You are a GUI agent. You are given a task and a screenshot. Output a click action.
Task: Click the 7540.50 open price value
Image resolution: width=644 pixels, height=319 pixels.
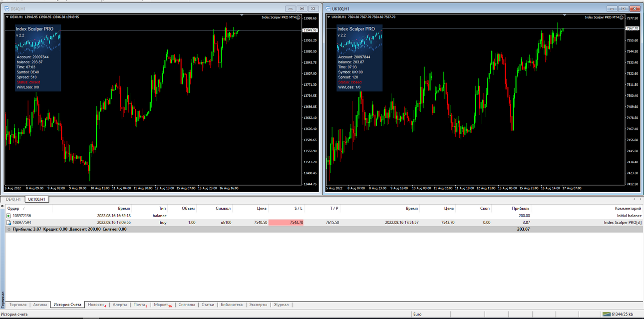point(261,223)
